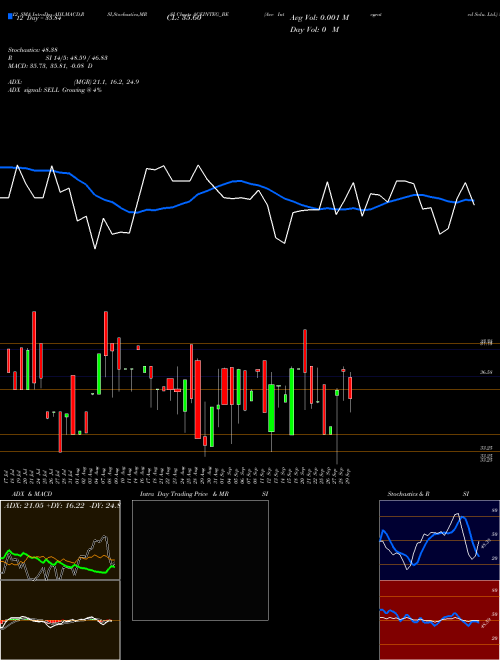
Task: Click the 'ADX signal: SELL Growing @ 4%' text
Action: coord(55,90)
